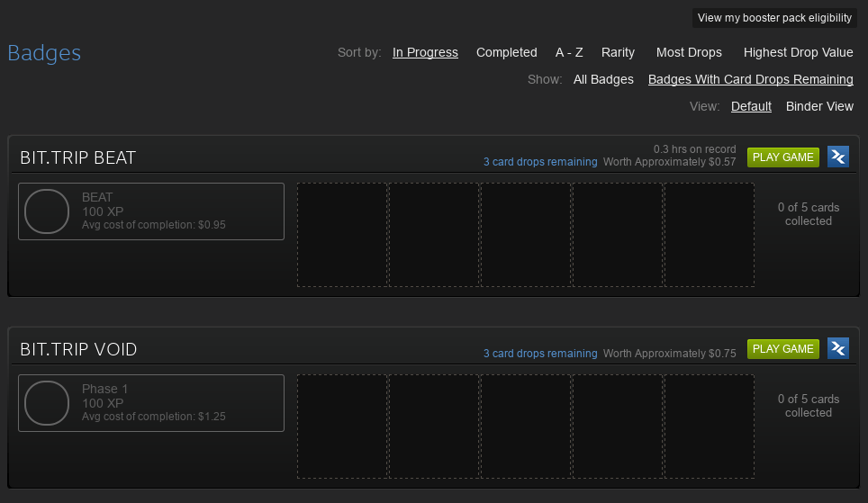
Task: Sort by Highest Drop Value
Action: [x=799, y=52]
